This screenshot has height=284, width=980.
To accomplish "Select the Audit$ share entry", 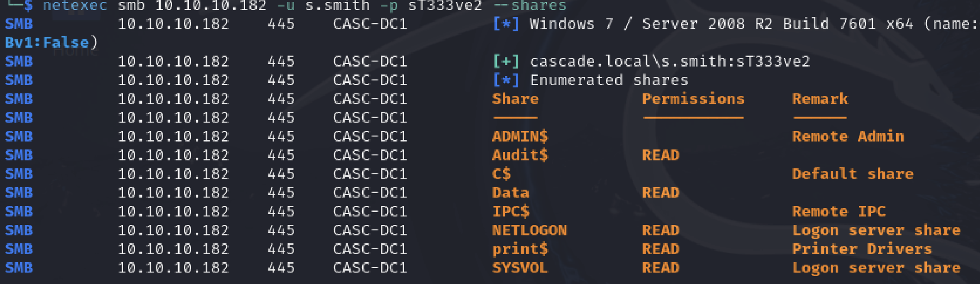I will 520,155.
